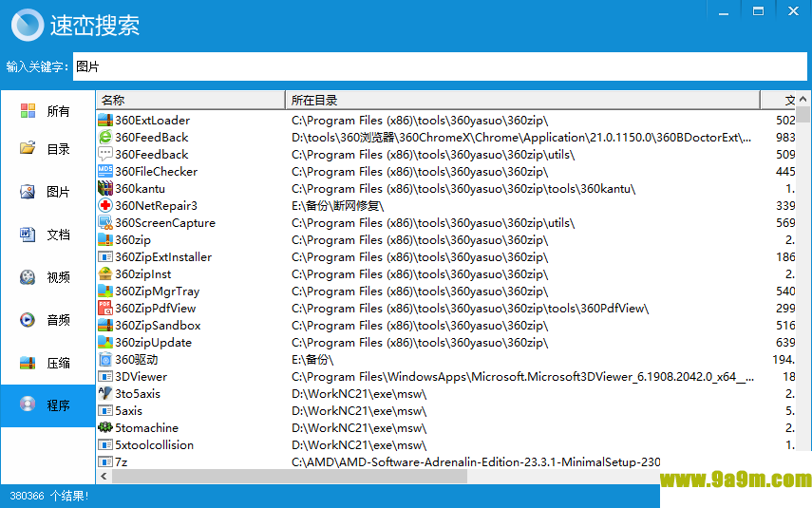Click the 360ExtLoader file icon
This screenshot has height=508, width=812.
105,121
